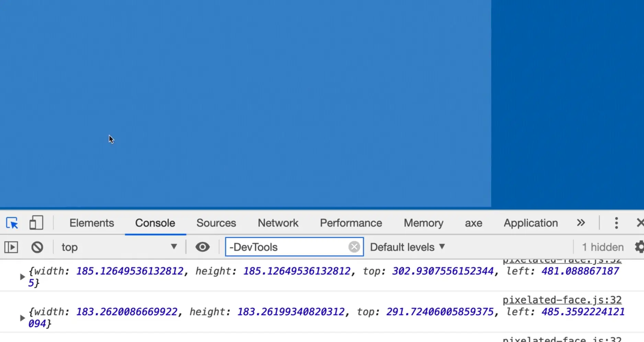Open the axe tab
Image resolution: width=644 pixels, height=342 pixels.
point(473,223)
